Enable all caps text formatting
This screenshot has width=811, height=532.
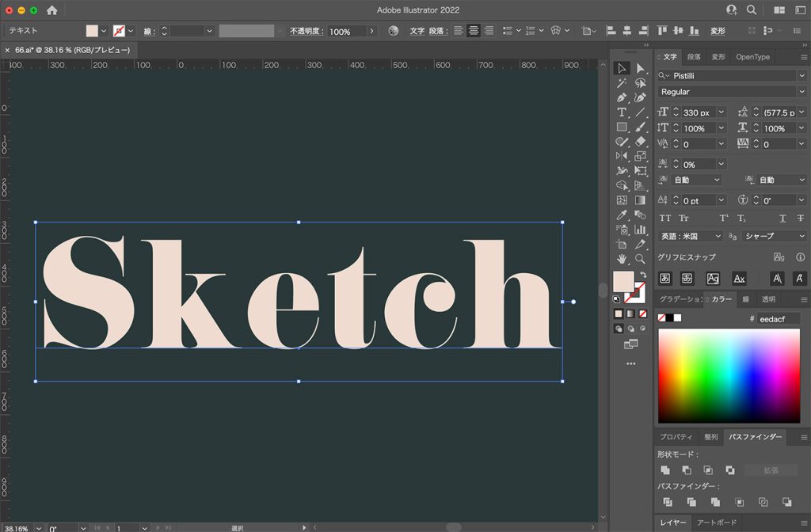666,218
